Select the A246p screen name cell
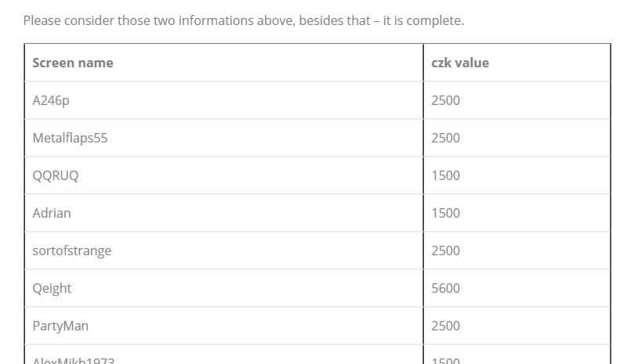The image size is (634, 364). (51, 100)
